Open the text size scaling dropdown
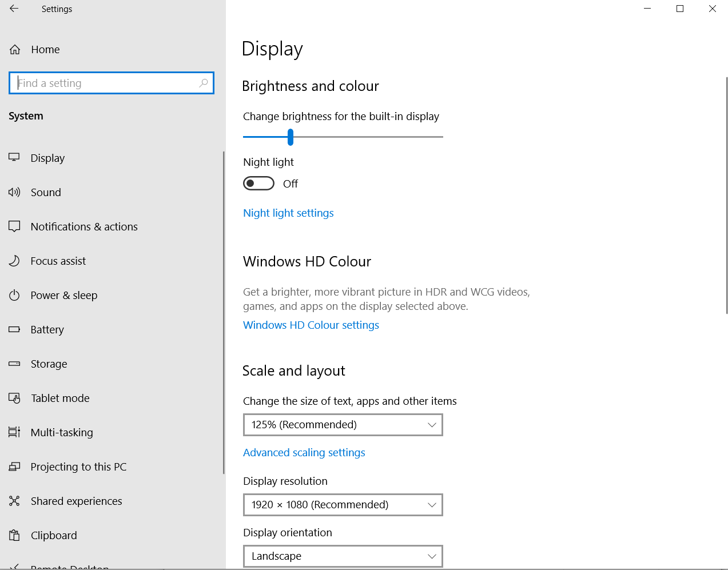Screen dimensions: 728x570 point(343,425)
